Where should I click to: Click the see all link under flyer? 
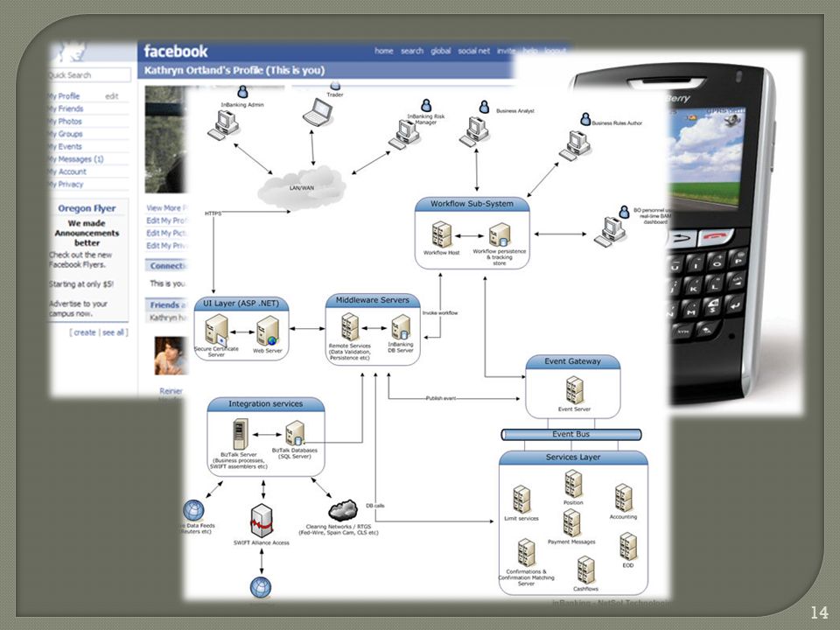point(113,332)
